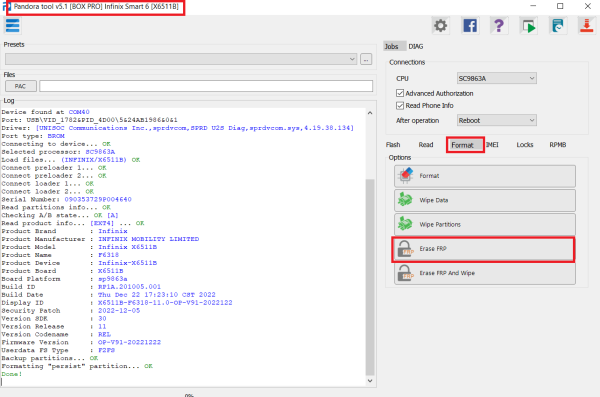Image resolution: width=600 pixels, height=397 pixels.
Task: Click log scrollbar up arrow
Action: [x=370, y=113]
